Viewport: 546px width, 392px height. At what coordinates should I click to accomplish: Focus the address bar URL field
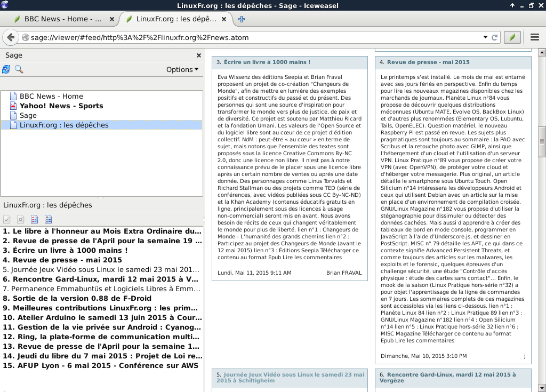(255, 37)
